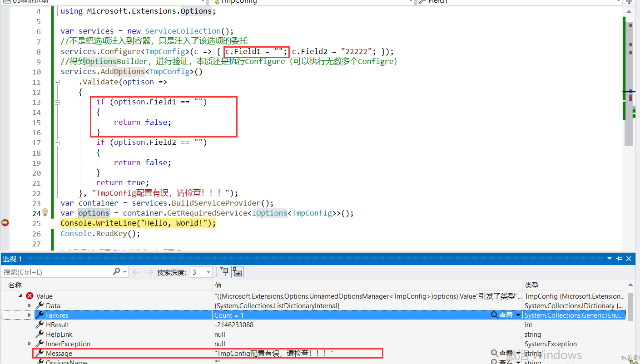Collapse the Validate lambda block at line 11
The image size is (640, 364).
(57, 82)
